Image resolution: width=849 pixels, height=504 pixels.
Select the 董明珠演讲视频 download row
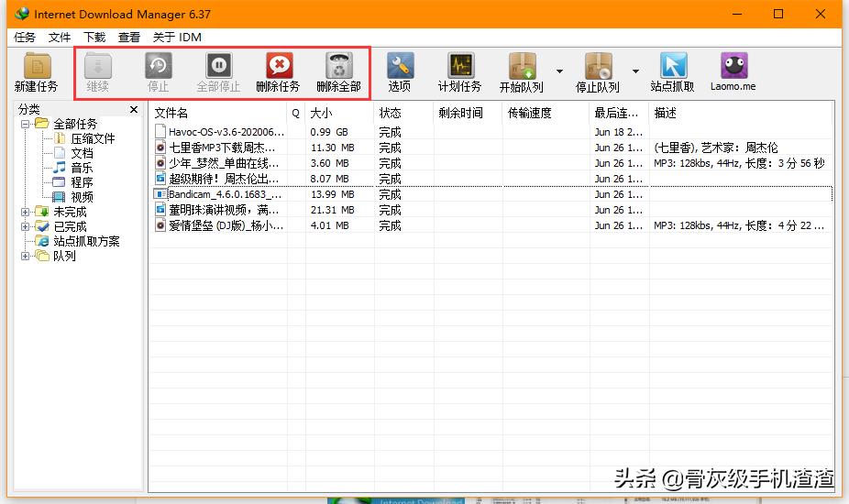[491, 210]
